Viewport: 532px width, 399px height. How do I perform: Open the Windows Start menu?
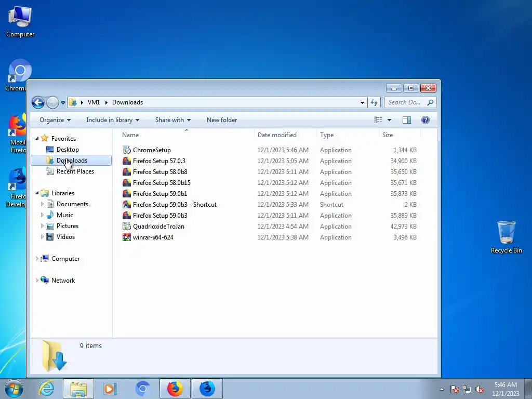[14, 389]
